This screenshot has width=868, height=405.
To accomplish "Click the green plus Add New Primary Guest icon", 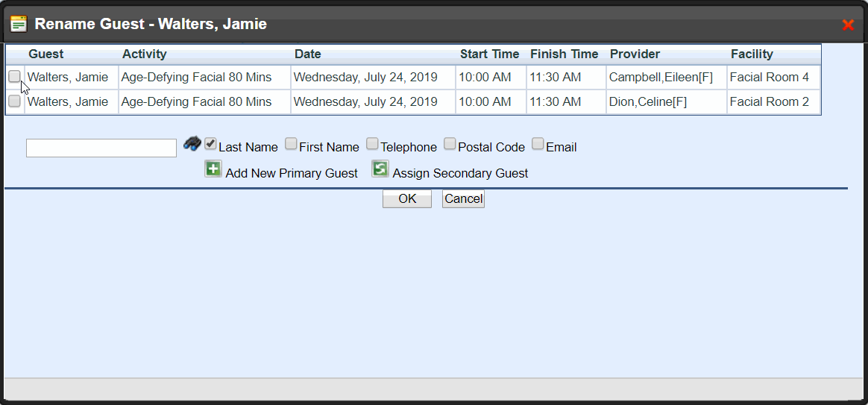I will pos(213,169).
